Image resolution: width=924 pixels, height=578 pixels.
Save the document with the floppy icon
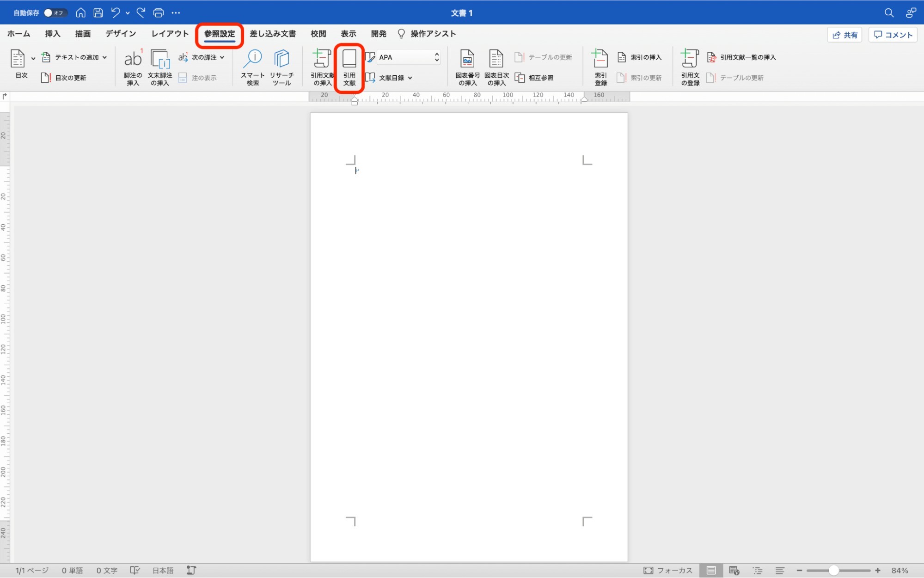[x=98, y=13]
